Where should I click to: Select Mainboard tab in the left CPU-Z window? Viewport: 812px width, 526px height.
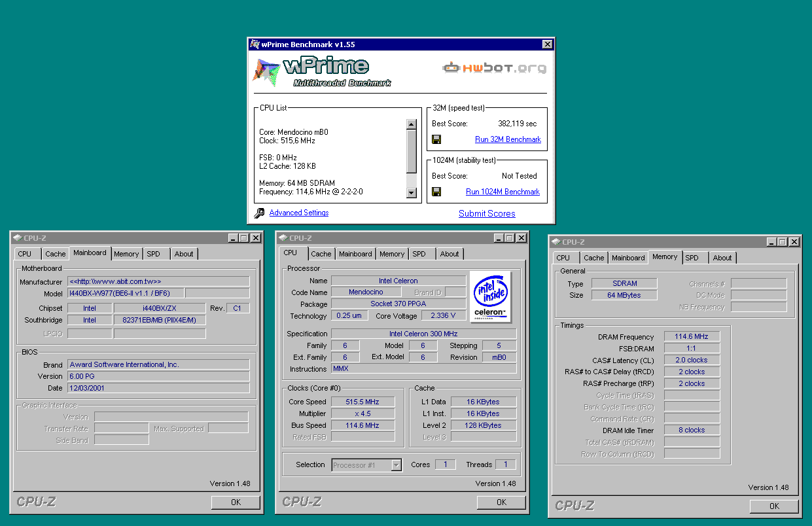90,253
